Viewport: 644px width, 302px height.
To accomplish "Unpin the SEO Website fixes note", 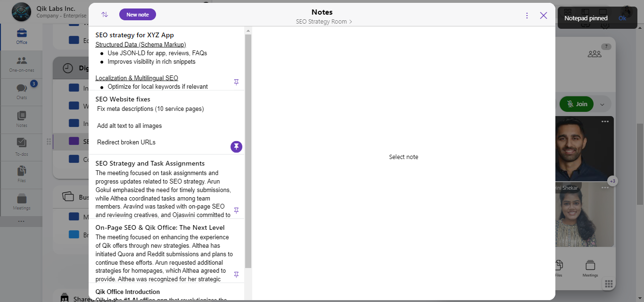I will click(x=236, y=146).
